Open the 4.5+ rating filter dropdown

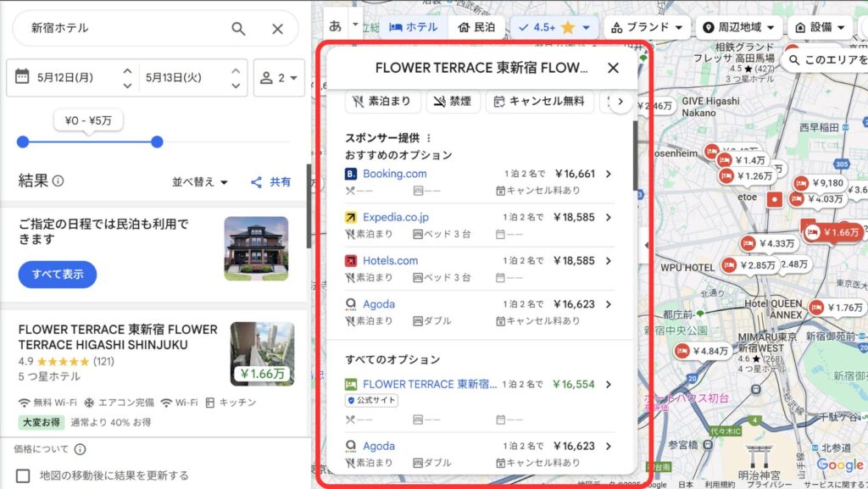[x=554, y=27]
